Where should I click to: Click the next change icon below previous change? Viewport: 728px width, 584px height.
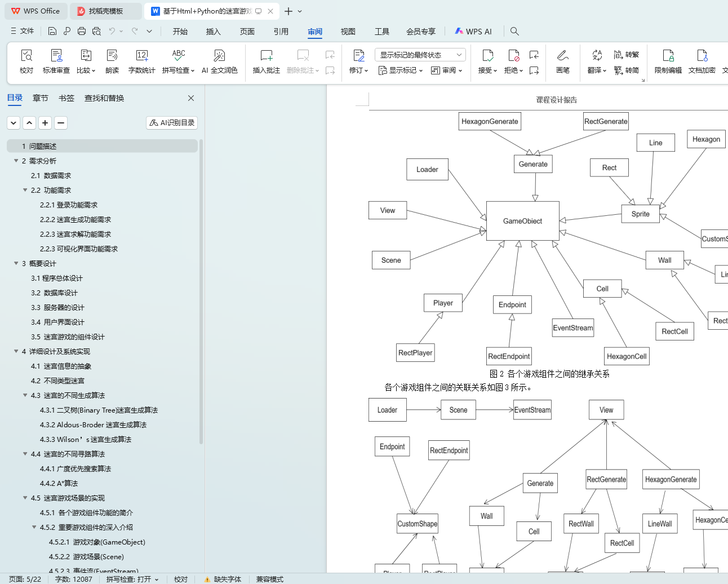point(534,70)
